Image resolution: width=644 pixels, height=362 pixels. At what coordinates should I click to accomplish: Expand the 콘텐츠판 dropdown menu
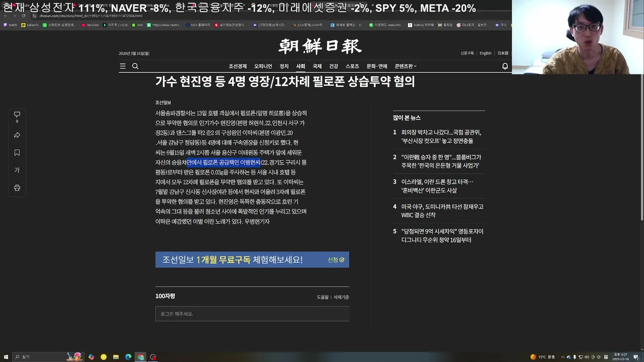click(406, 66)
